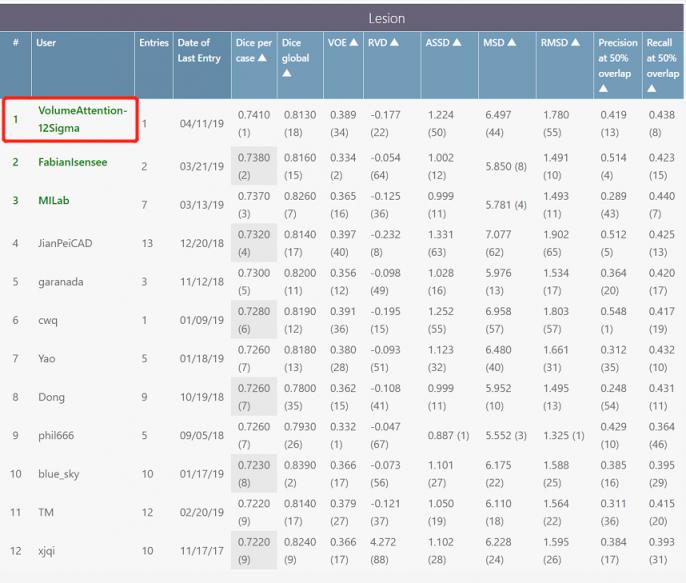Open MILab user profile
The image size is (686, 583).
point(54,201)
